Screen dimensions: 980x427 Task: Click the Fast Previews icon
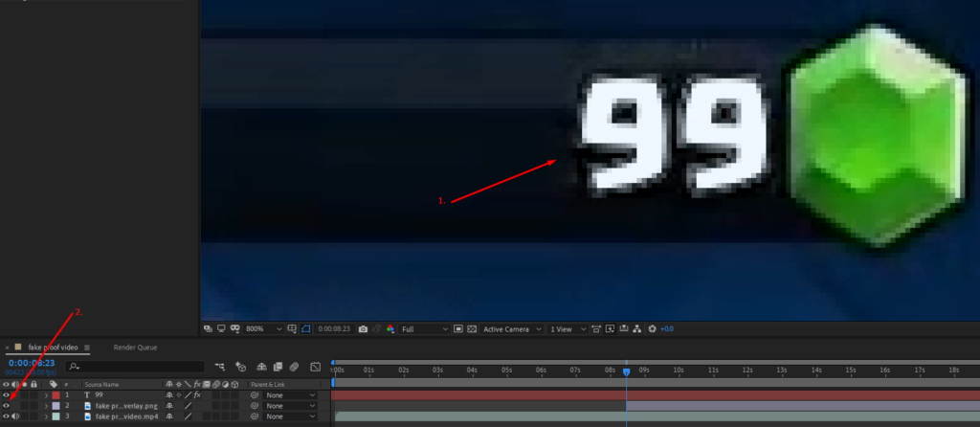pyautogui.click(x=611, y=328)
